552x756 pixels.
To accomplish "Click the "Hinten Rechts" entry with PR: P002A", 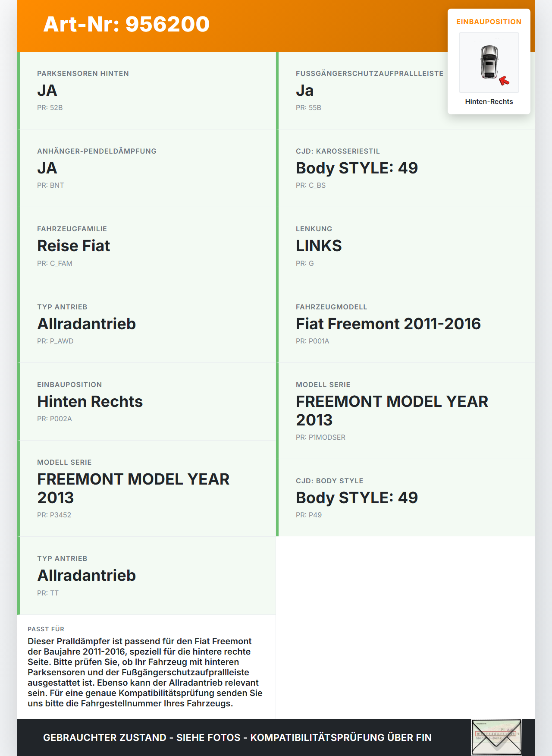I will click(90, 402).
